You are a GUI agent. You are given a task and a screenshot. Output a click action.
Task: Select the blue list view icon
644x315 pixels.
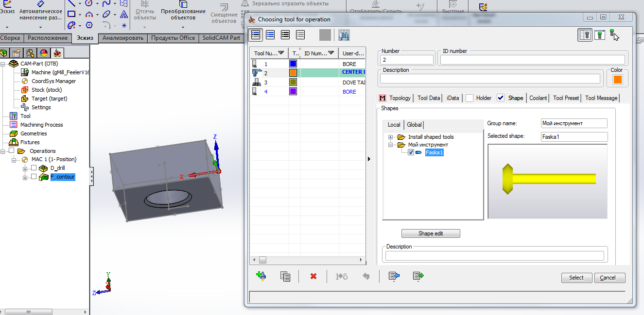click(x=270, y=34)
